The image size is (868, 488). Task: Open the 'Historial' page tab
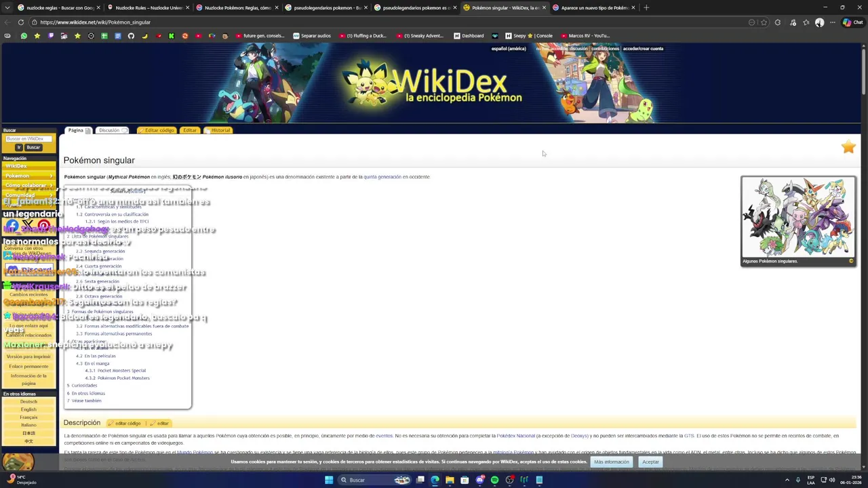point(218,130)
